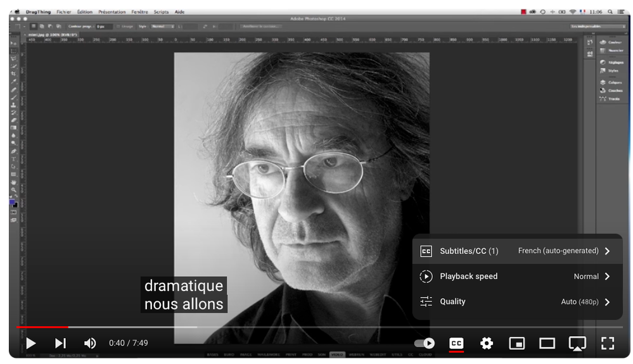Select the Brush tool

(14, 97)
